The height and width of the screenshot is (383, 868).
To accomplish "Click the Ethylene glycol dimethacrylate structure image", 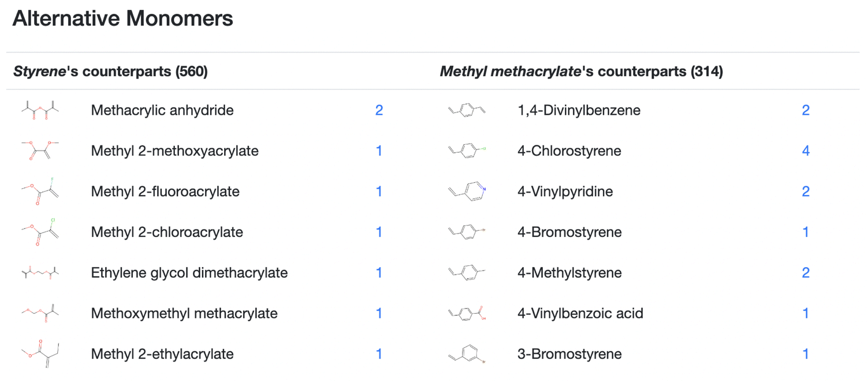I will [x=40, y=273].
